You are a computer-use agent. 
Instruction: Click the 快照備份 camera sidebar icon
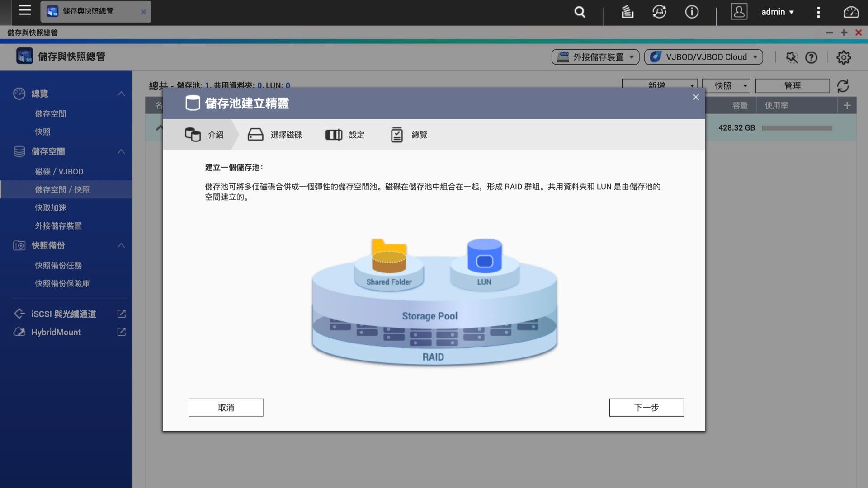19,245
